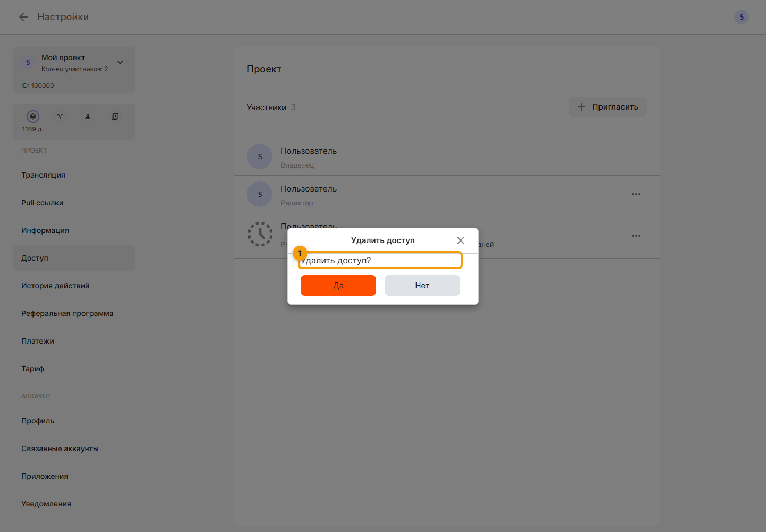Select the broadcast icon above 1169 д.
This screenshot has height=532, width=766.
pyautogui.click(x=33, y=117)
